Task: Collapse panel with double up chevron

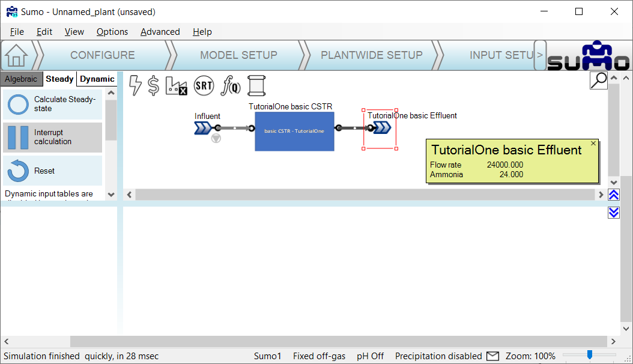Action: (x=613, y=195)
